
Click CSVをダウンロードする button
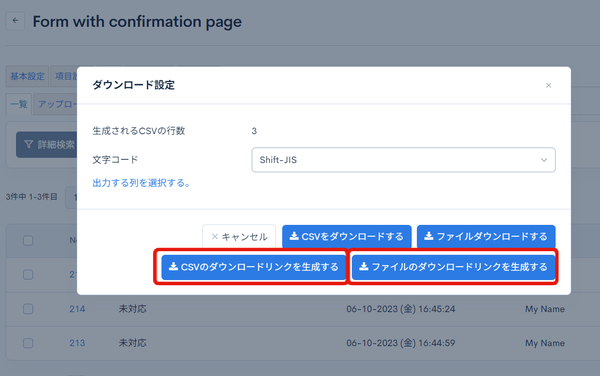347,237
